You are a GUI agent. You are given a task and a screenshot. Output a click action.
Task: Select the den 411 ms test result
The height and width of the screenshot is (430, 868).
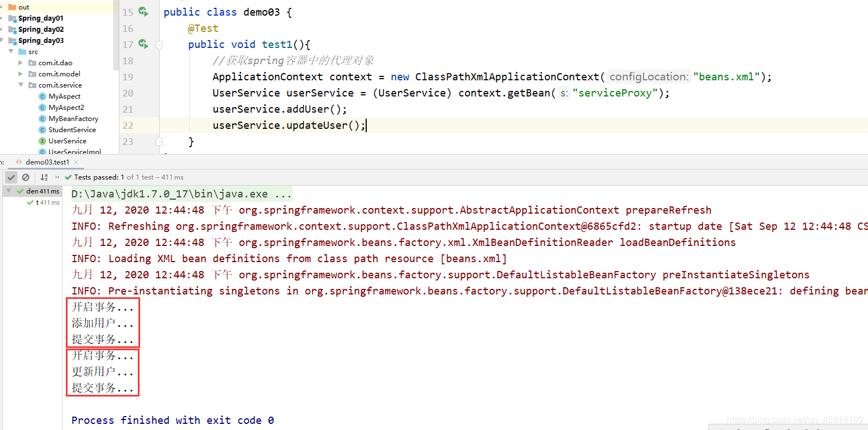click(31, 191)
